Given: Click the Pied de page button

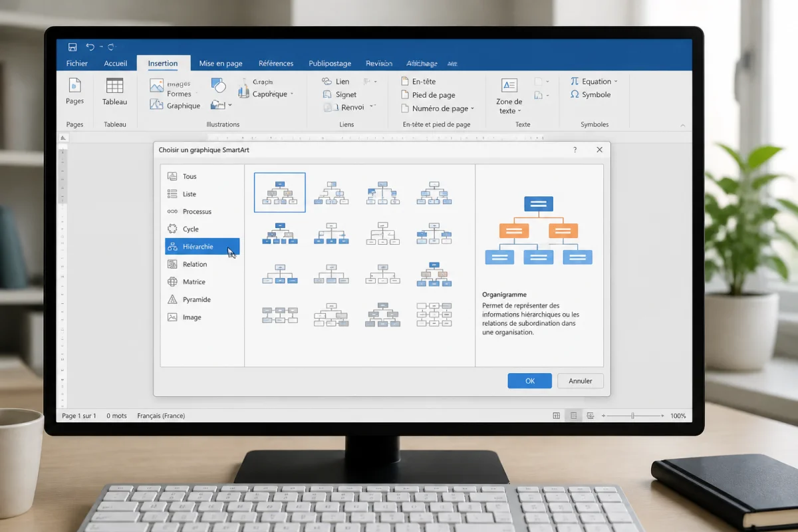Looking at the screenshot, I should click(428, 95).
